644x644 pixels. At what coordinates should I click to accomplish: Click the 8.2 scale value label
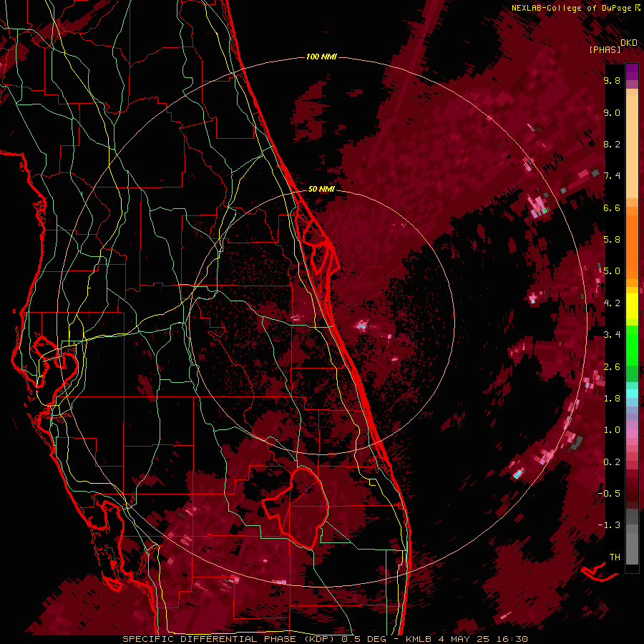click(x=612, y=144)
